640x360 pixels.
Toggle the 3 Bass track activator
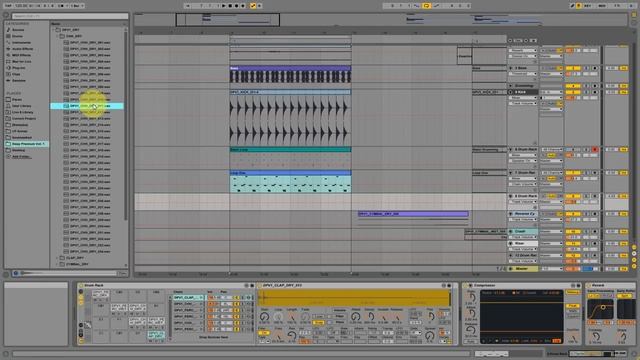coord(573,68)
